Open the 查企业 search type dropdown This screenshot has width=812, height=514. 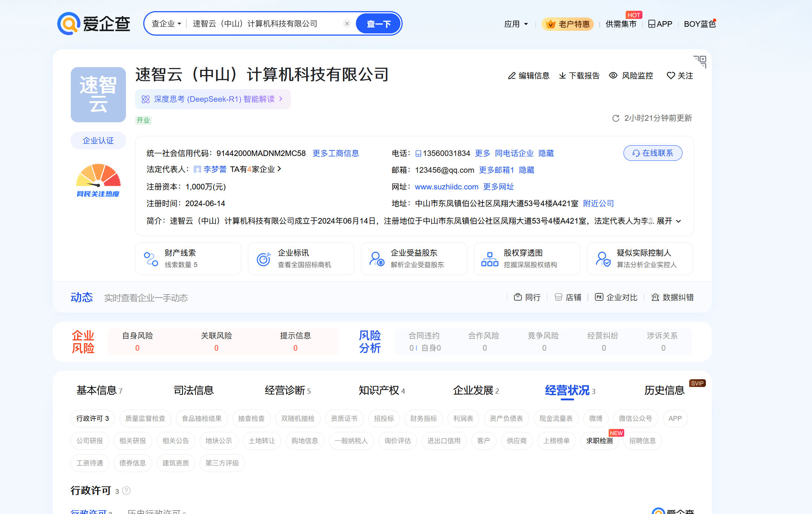click(x=166, y=24)
